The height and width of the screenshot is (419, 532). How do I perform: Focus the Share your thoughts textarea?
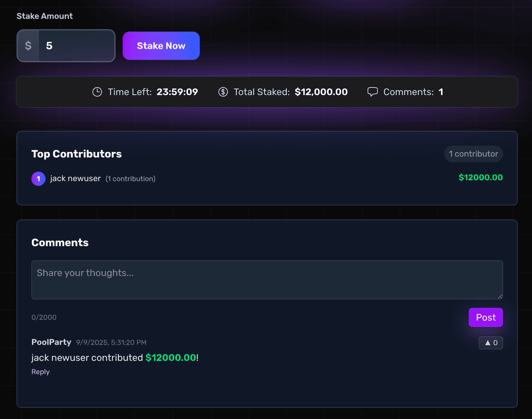[267, 280]
